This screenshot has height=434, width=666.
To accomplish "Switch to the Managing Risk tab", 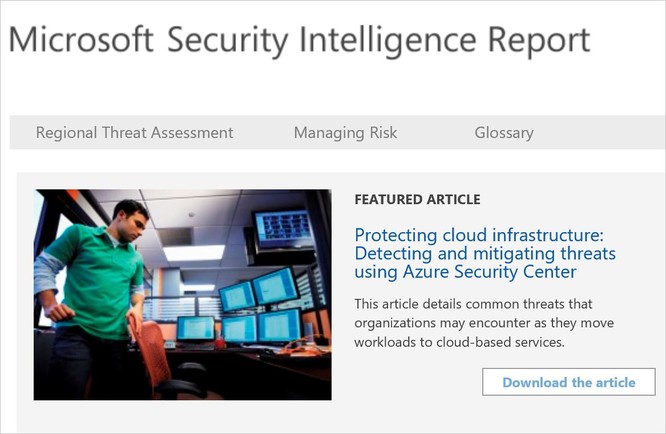I will pos(345,132).
